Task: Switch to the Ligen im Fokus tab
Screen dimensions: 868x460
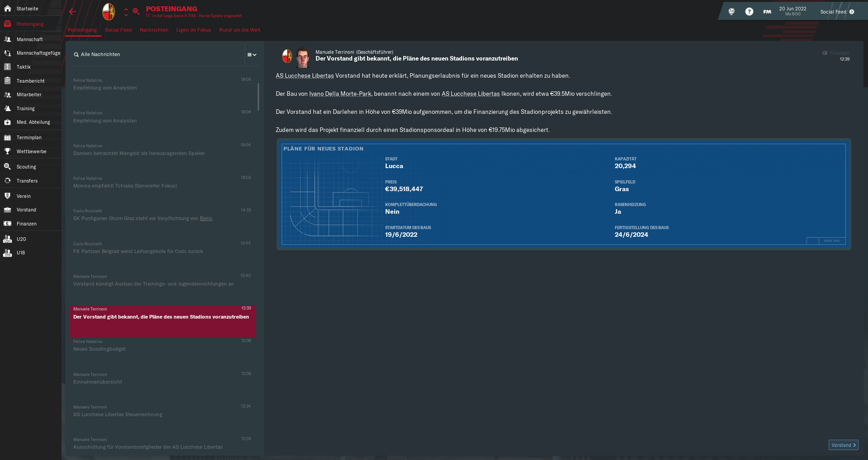Action: 193,30
